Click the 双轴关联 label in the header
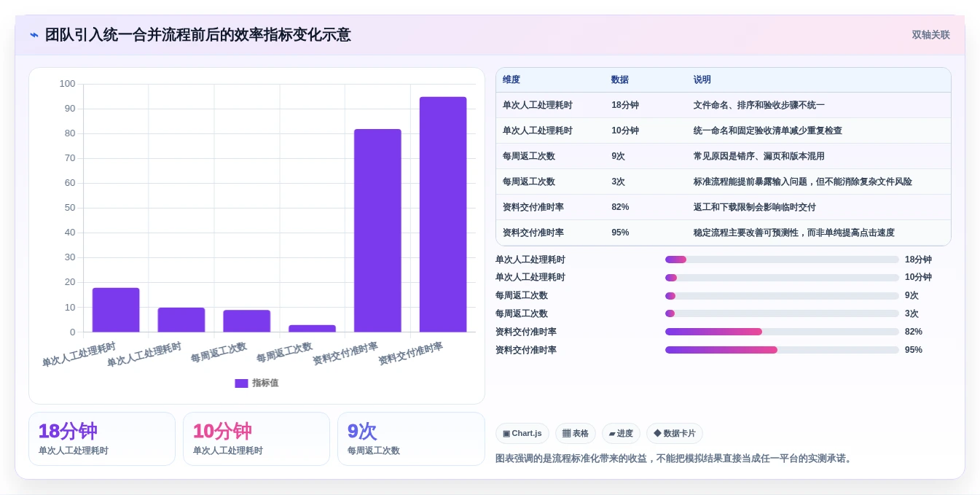The width and height of the screenshot is (980, 495). tap(930, 35)
